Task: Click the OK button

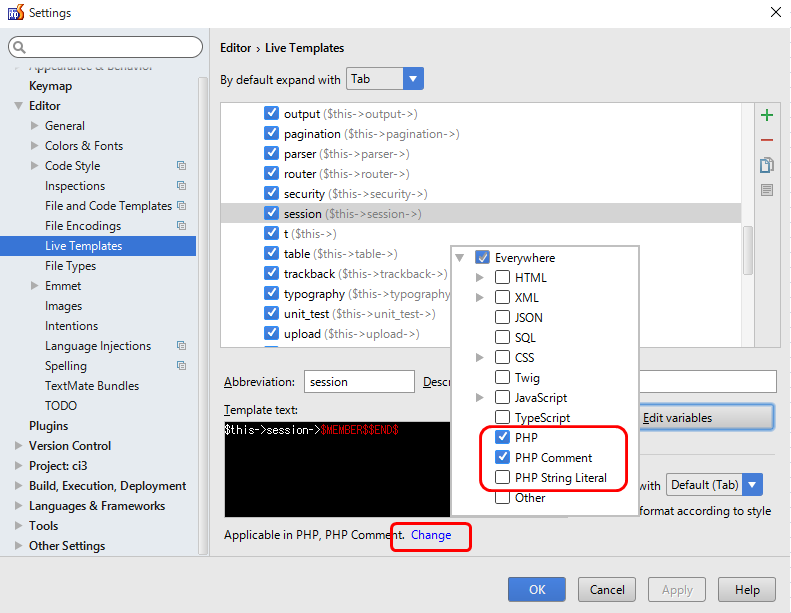Action: click(x=537, y=589)
